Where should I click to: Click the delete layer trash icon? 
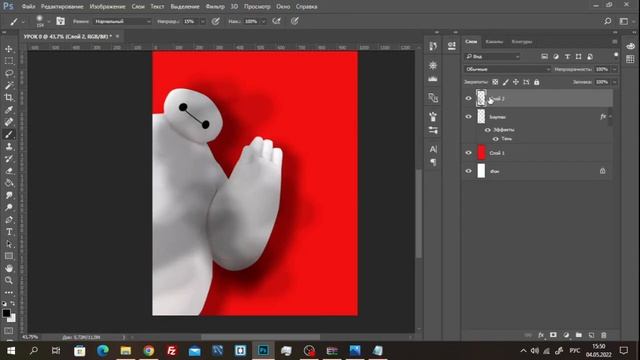[604, 335]
